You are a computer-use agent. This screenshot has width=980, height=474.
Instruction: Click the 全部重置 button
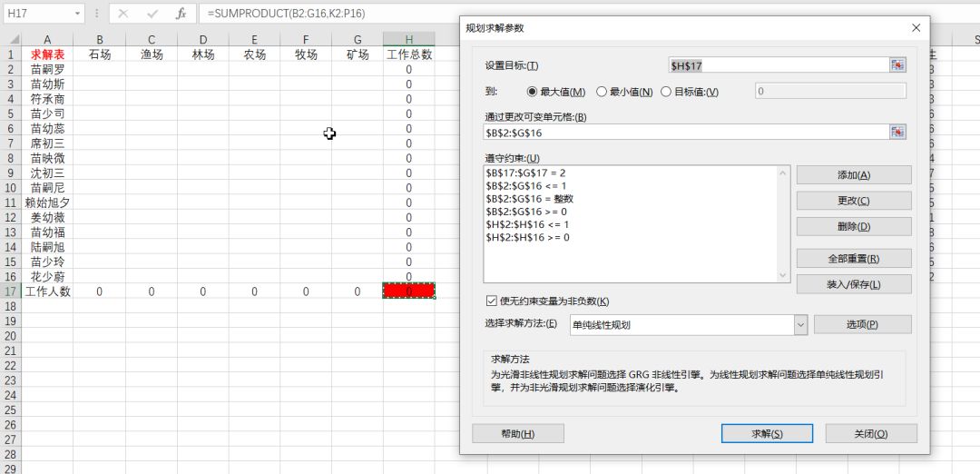coord(854,258)
